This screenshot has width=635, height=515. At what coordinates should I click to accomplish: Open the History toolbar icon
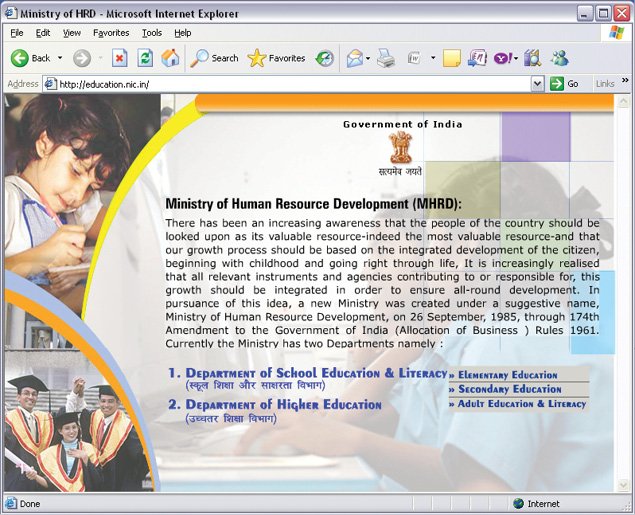pyautogui.click(x=325, y=59)
